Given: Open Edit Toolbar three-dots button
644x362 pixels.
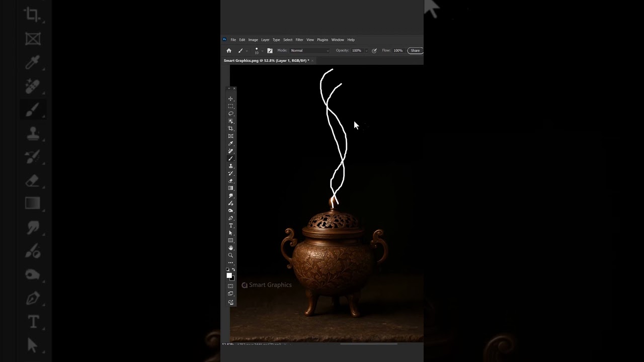Looking at the screenshot, I should pos(231,262).
